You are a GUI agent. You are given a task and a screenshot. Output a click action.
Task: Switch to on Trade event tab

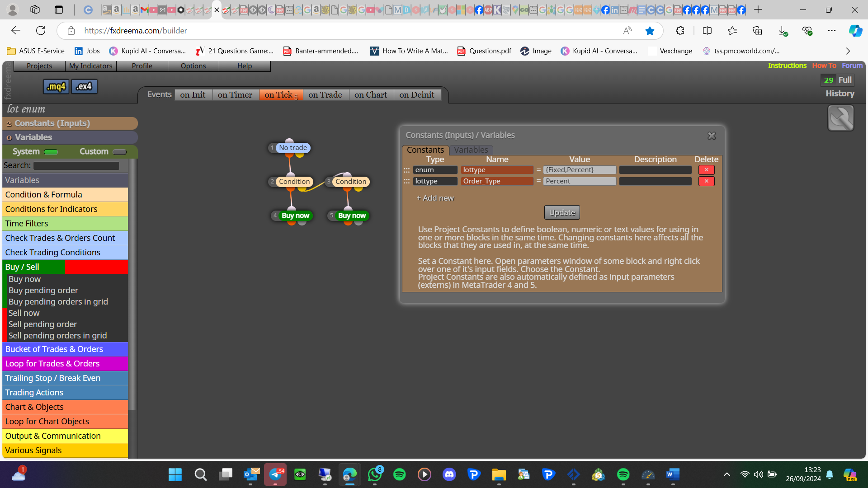(x=325, y=95)
